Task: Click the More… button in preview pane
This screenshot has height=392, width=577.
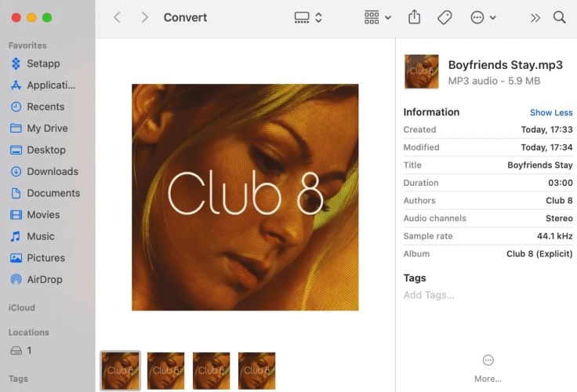Action: (x=488, y=368)
